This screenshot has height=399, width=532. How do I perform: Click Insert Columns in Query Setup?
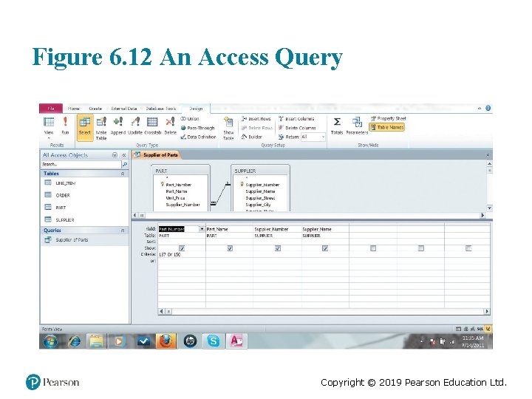pyautogui.click(x=296, y=119)
